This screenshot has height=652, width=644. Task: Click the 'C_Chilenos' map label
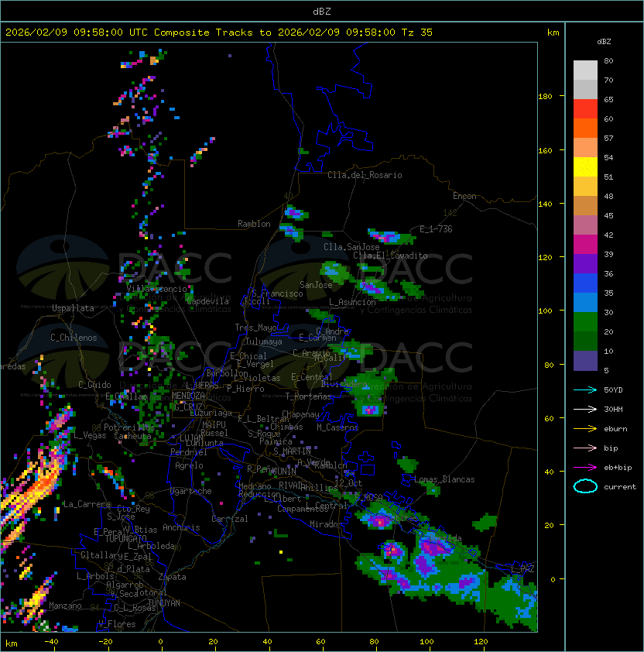coord(74,338)
